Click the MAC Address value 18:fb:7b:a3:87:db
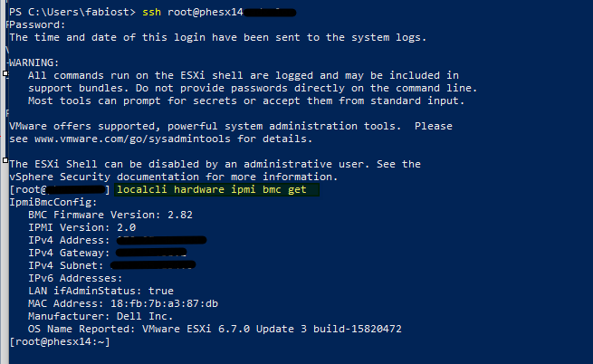 (164, 303)
